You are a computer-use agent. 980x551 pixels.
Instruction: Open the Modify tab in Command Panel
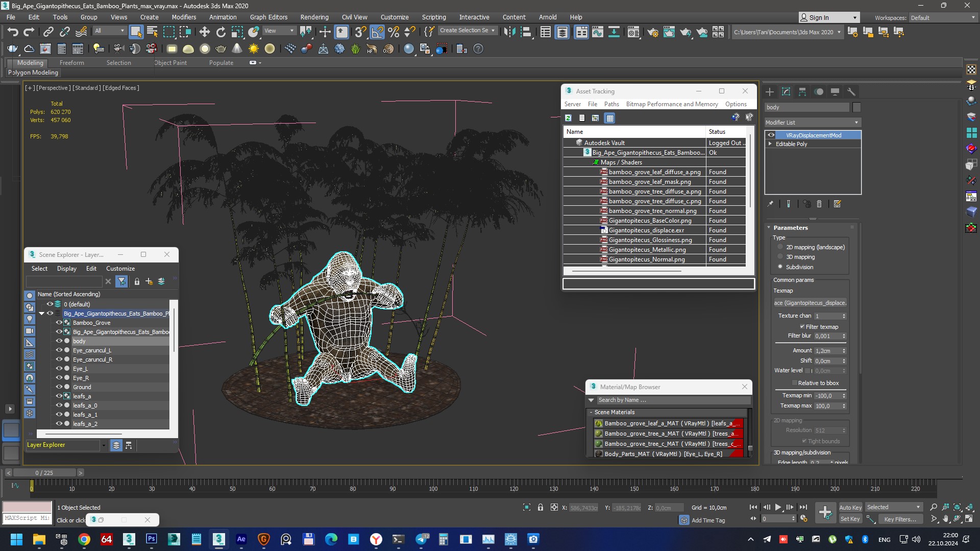pyautogui.click(x=786, y=92)
